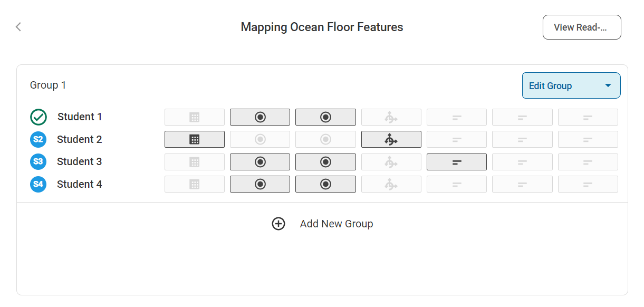Toggle Student 1's first radio-button activity
Screen dimensions: 644x307
coord(260,117)
